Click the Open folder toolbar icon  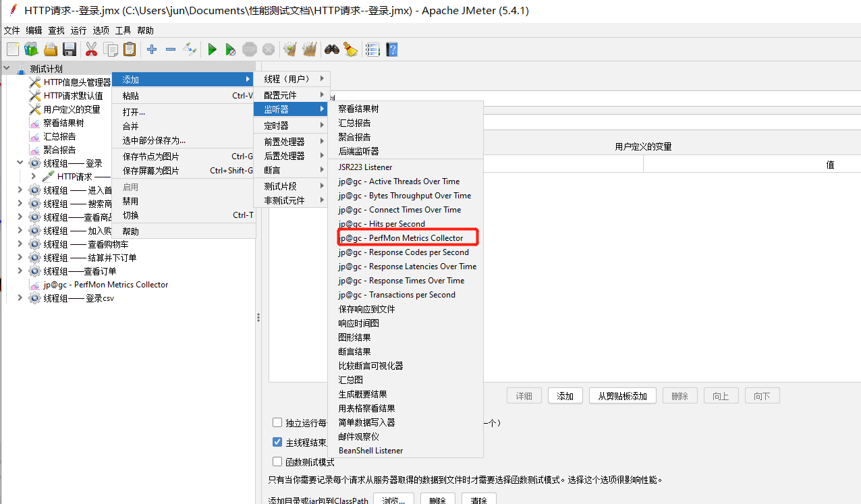click(x=51, y=49)
